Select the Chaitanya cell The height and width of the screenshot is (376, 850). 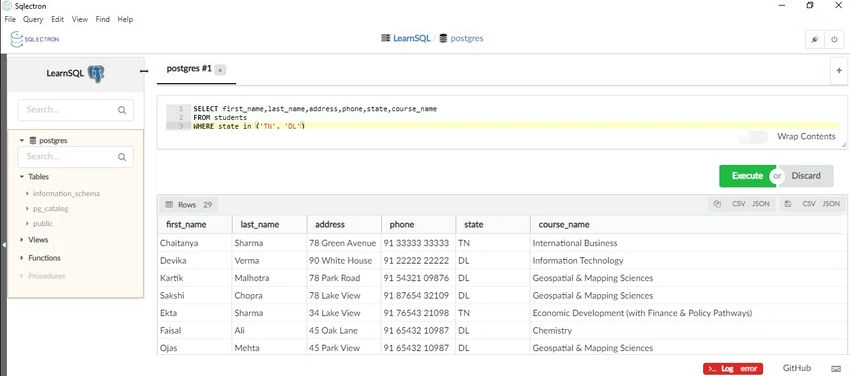coord(195,243)
